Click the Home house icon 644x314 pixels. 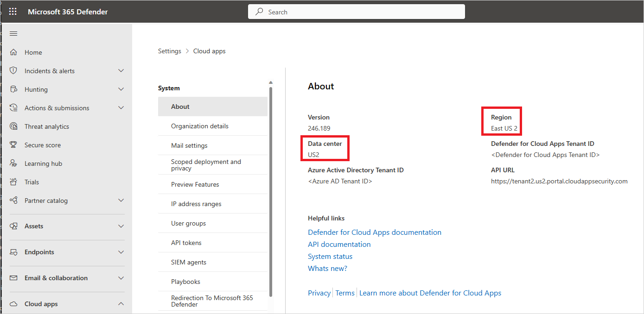[x=13, y=52]
